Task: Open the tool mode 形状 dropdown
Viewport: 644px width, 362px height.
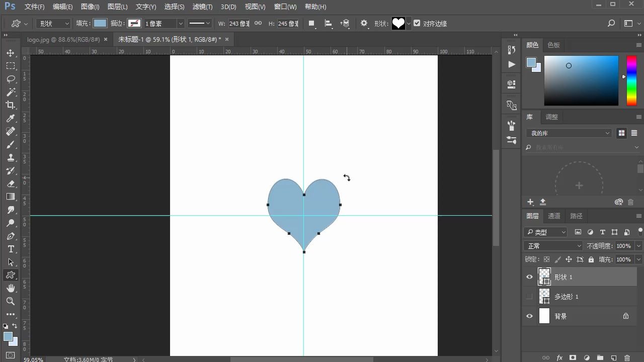Action: click(x=53, y=24)
